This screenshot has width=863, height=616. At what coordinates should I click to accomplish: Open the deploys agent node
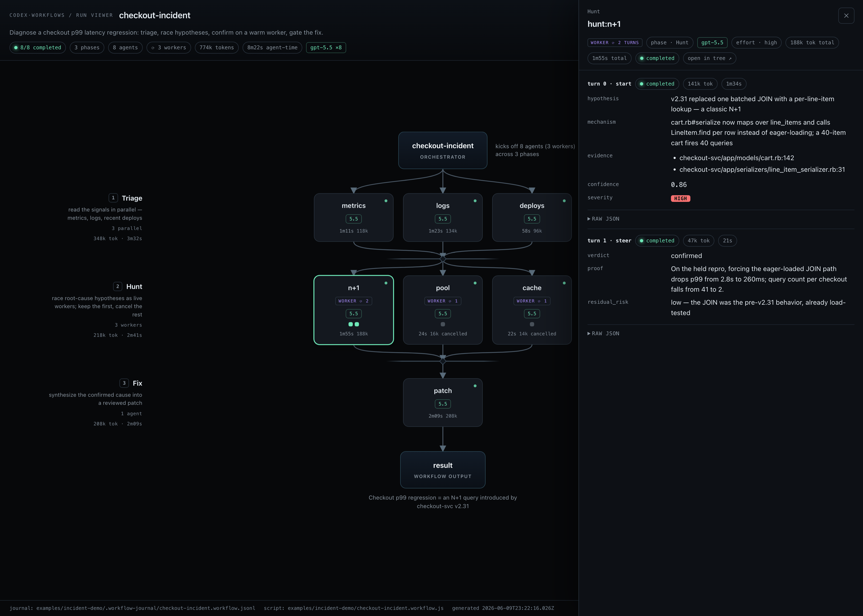click(532, 217)
